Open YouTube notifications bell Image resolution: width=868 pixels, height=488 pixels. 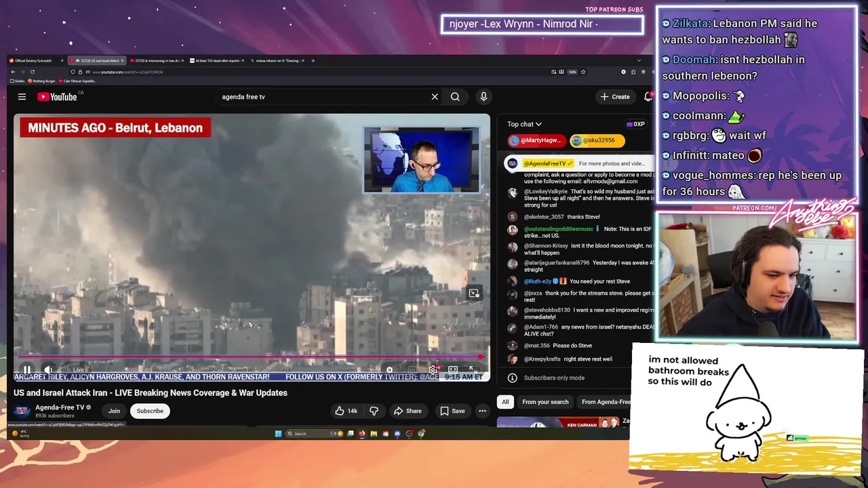coord(648,97)
